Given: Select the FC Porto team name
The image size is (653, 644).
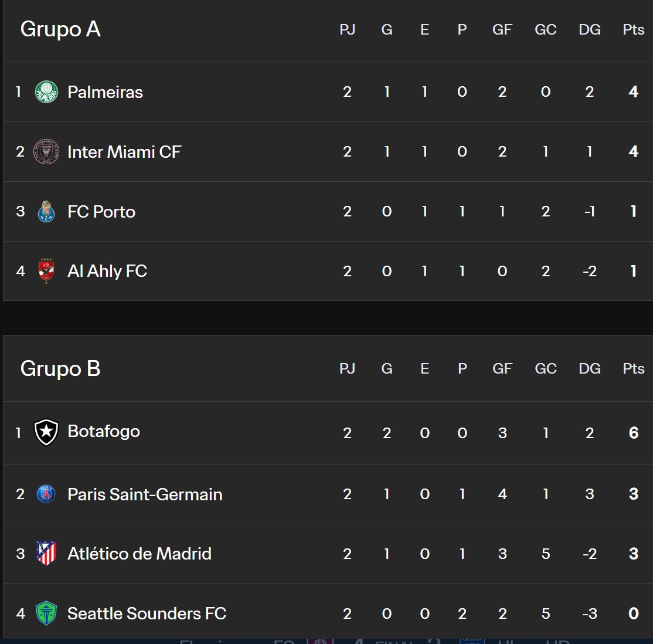Looking at the screenshot, I should click(x=101, y=212).
